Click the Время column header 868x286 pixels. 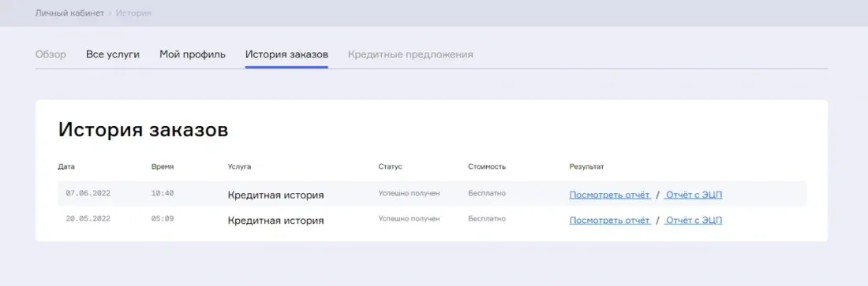163,166
